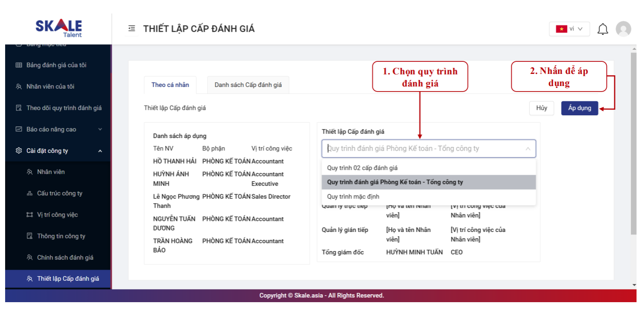This screenshot has height=311, width=644.
Task: Click the evaluation process search input field
Action: click(x=423, y=149)
